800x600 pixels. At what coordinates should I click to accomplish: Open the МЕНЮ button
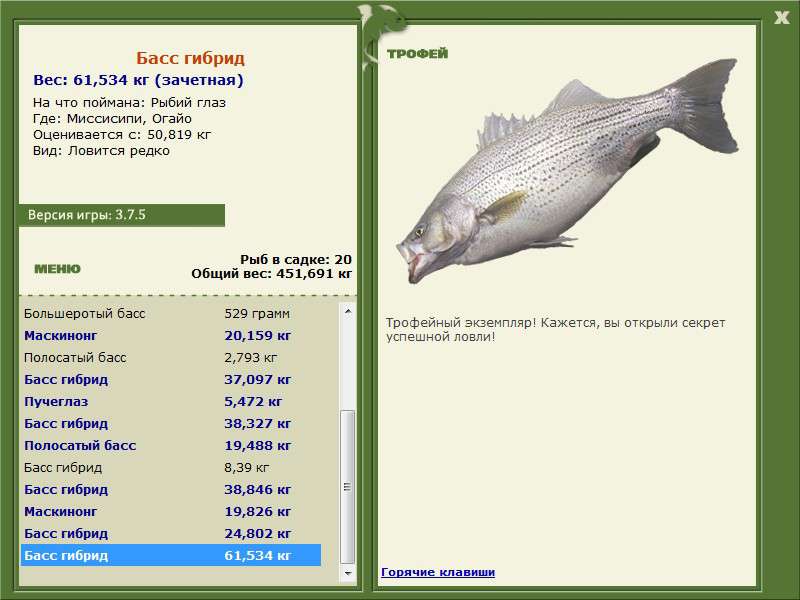click(x=57, y=268)
